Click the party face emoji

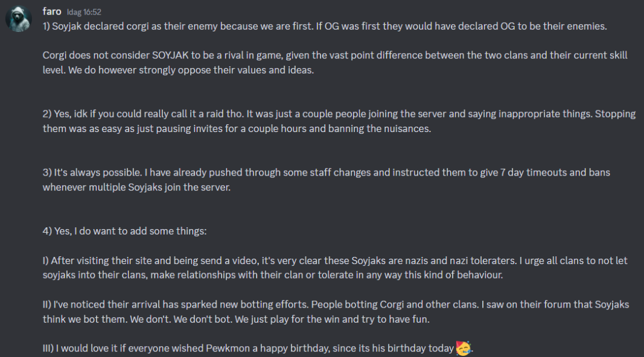click(464, 348)
